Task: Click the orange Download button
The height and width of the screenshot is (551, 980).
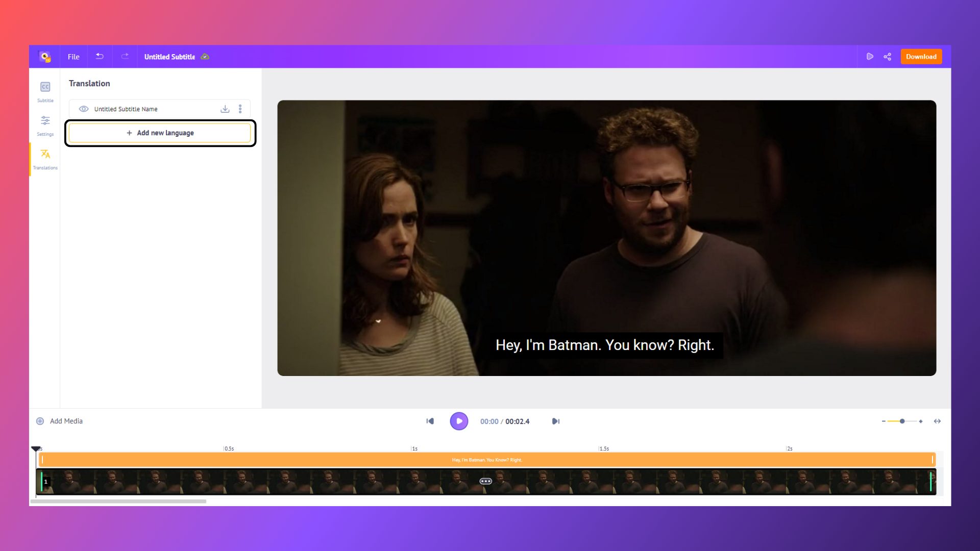Action: tap(921, 57)
